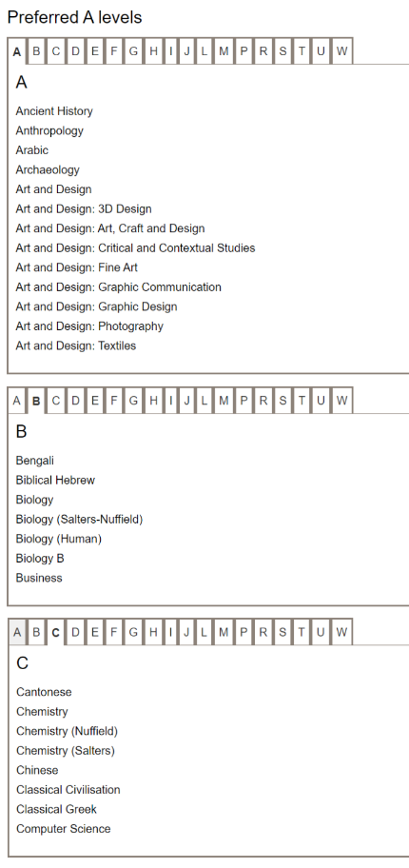This screenshot has width=409, height=868.
Task: Choose Art and Design: Photography
Action: point(89,326)
